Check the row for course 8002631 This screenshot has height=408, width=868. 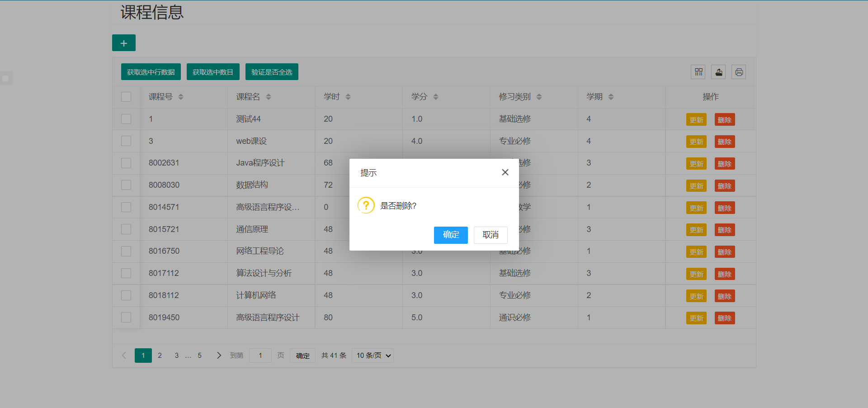coord(126,163)
